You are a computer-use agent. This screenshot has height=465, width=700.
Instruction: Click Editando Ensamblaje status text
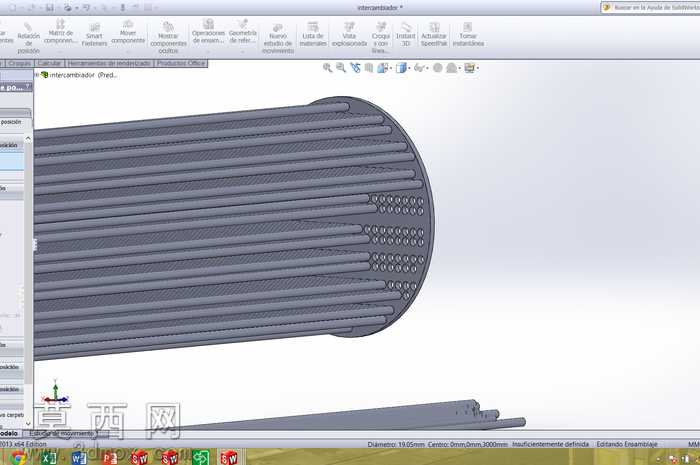pos(627,444)
